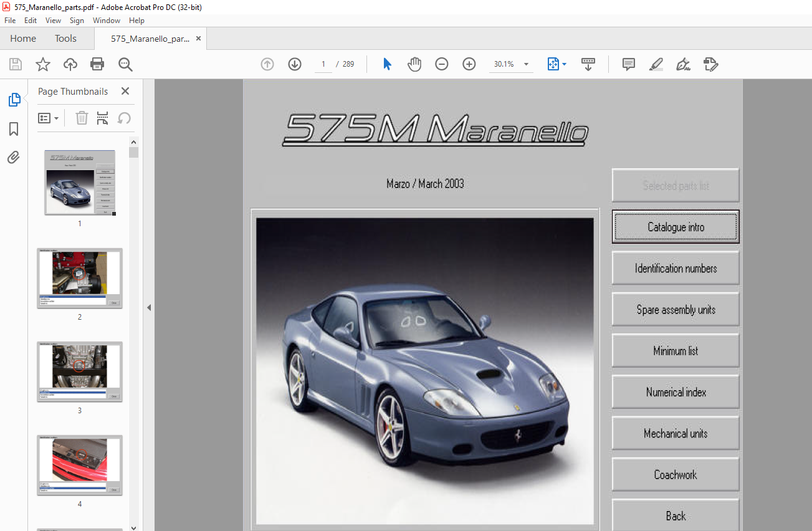Collapse the navigation pane arrow

(149, 307)
